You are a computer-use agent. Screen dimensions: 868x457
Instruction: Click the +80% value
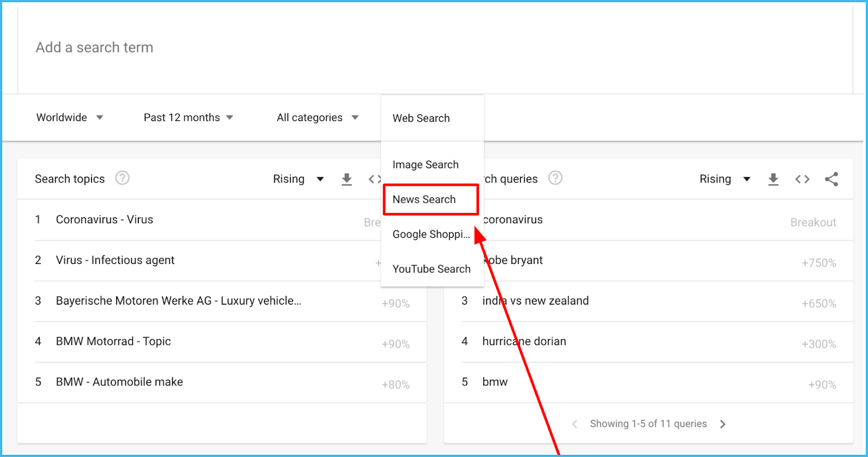pos(395,385)
